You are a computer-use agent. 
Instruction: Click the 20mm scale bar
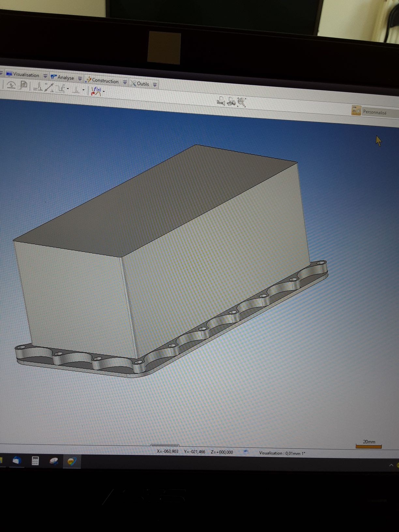pyautogui.click(x=368, y=447)
